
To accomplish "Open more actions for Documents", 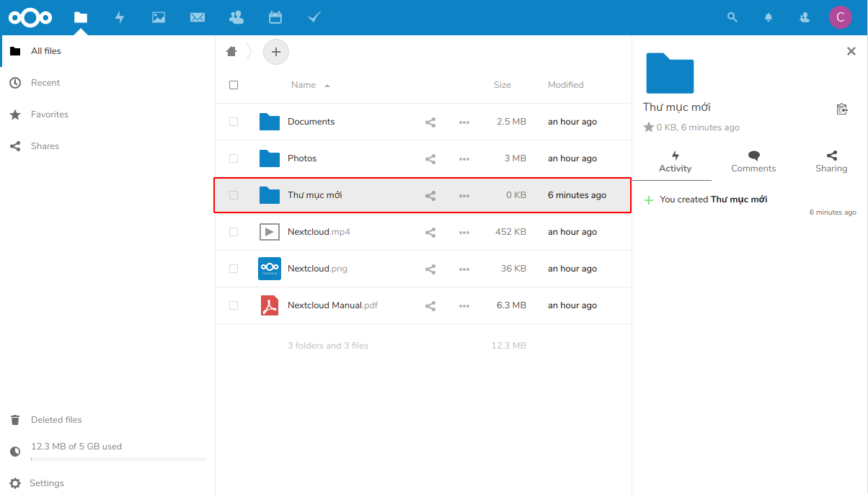I will pos(464,122).
